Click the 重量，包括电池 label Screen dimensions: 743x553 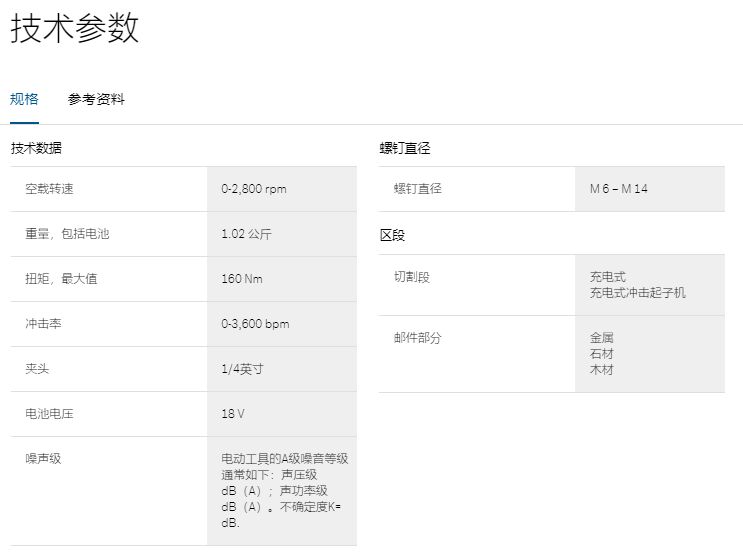tap(67, 234)
